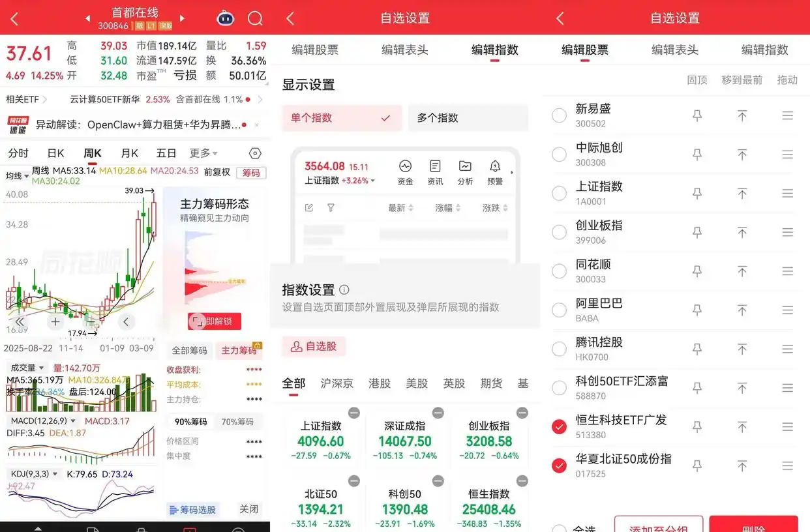Switch to 编辑表头 tab in middle panel
This screenshot has width=810, height=532.
[404, 50]
